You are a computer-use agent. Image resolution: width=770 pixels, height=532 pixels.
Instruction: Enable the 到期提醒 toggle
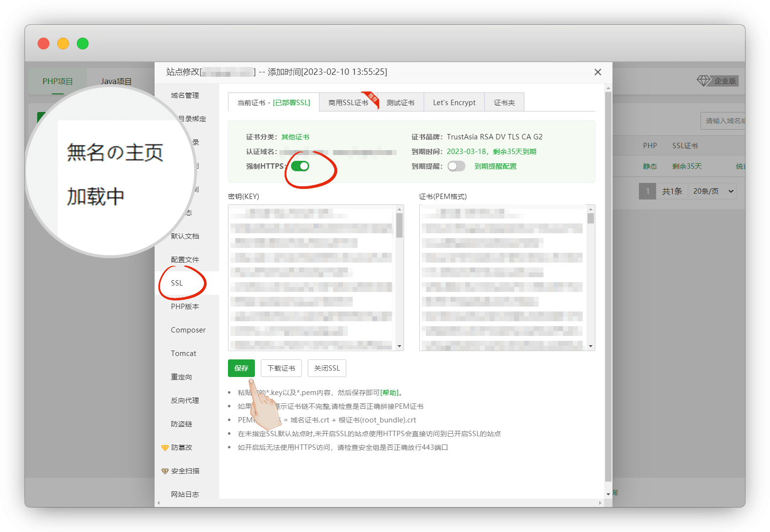(456, 166)
